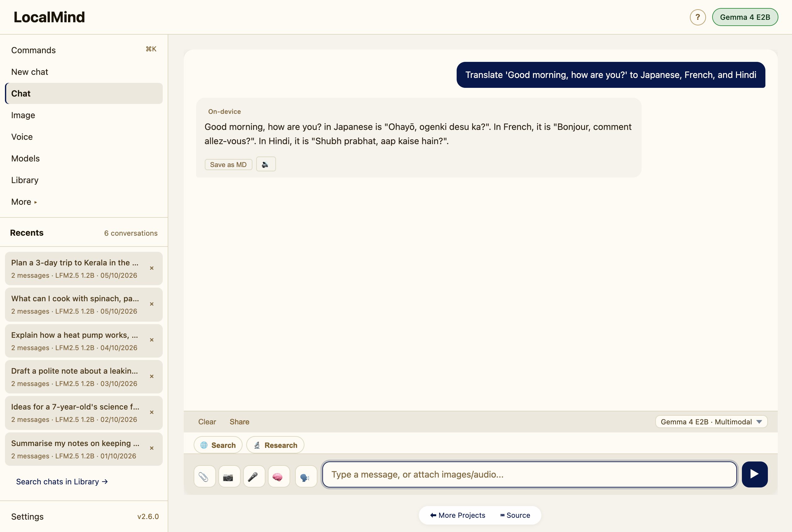792x532 pixels.
Task: Open the Models section
Action: tap(84, 158)
